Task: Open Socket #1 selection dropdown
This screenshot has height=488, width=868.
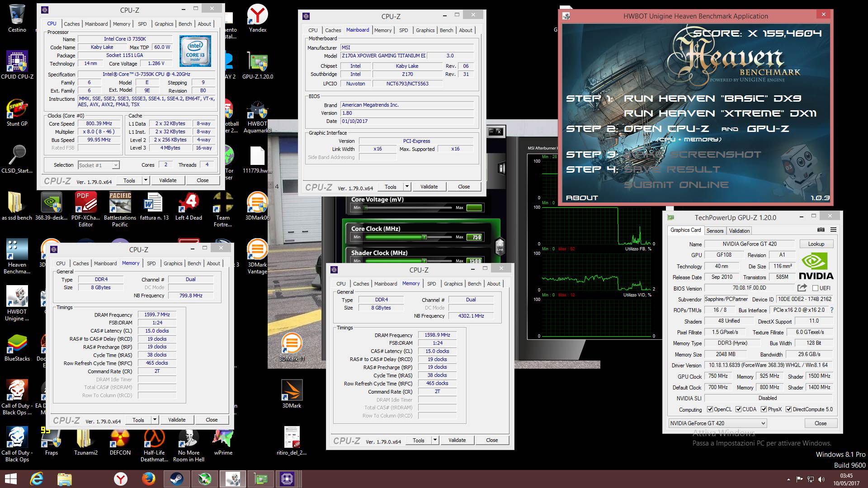Action: [x=99, y=165]
